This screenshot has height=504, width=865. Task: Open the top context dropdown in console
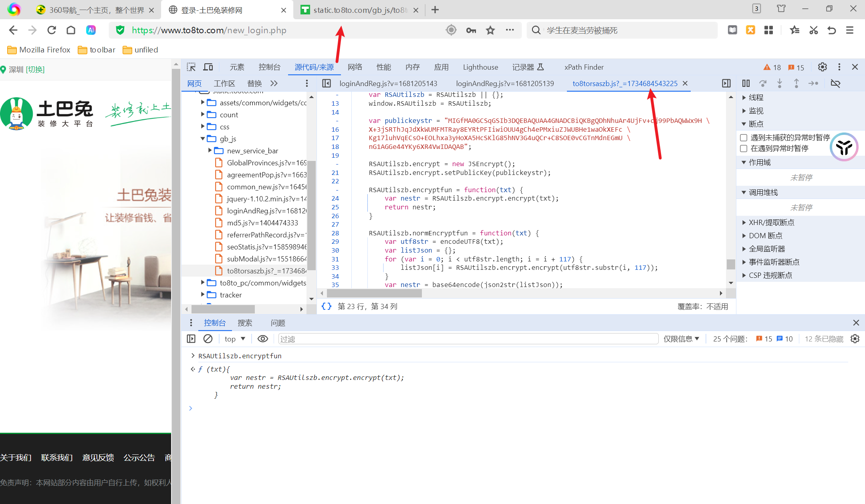pos(235,339)
